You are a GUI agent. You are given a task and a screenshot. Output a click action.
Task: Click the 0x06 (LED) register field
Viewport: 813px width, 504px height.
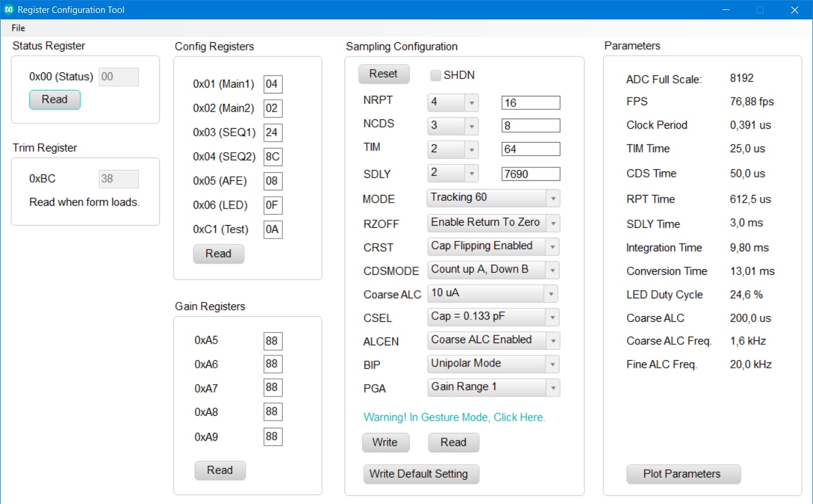(x=273, y=206)
